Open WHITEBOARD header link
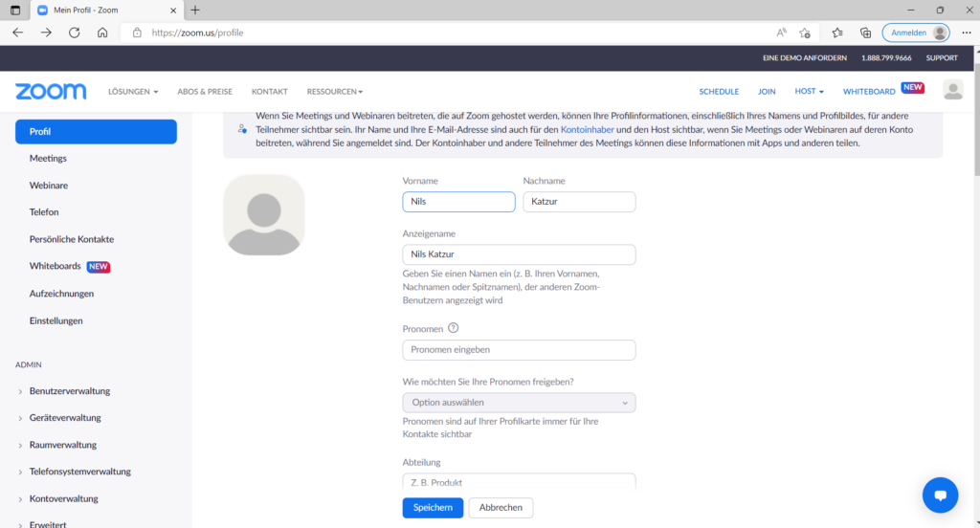The width and height of the screenshot is (980, 528). (869, 91)
